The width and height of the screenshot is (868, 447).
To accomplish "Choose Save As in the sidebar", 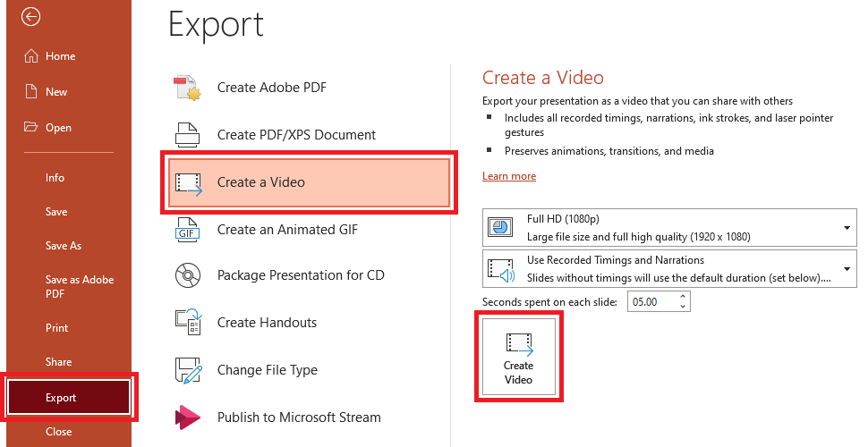I will click(x=64, y=246).
